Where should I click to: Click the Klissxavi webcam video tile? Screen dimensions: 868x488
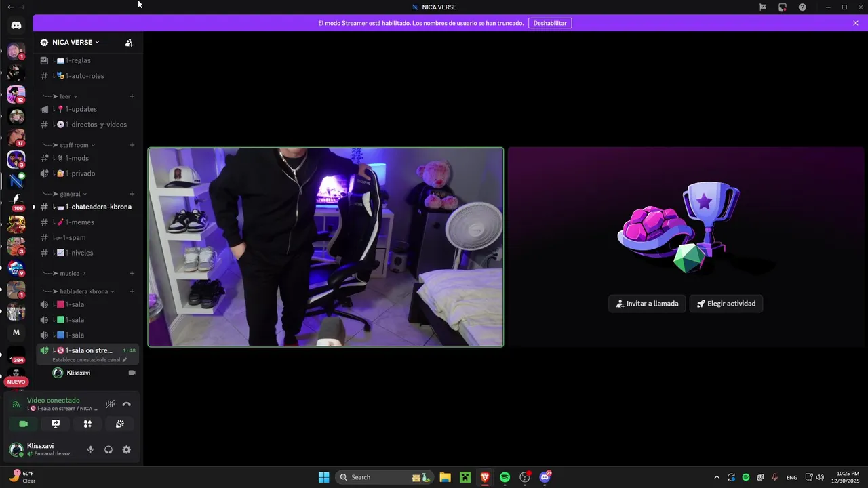pos(325,247)
